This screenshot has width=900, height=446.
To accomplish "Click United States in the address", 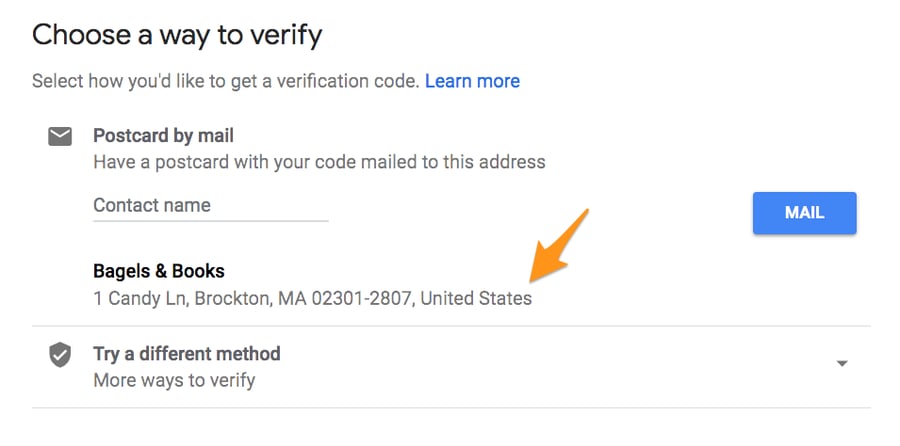I will (x=476, y=298).
